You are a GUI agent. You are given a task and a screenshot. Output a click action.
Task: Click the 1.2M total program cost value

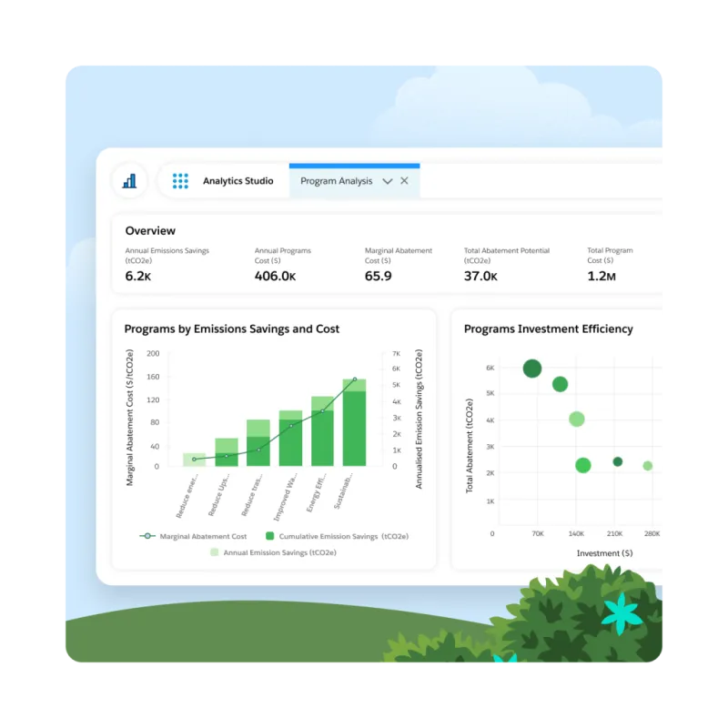(602, 277)
